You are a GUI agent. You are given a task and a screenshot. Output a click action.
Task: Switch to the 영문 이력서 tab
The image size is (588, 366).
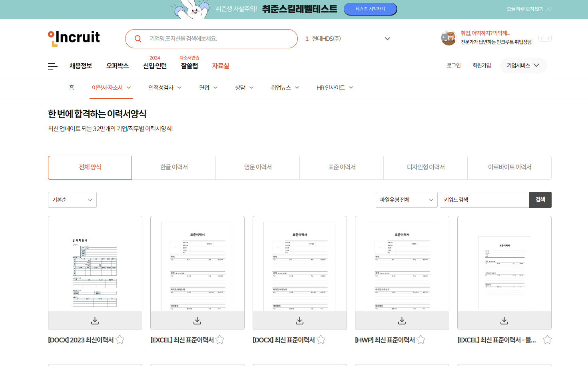[x=257, y=167]
